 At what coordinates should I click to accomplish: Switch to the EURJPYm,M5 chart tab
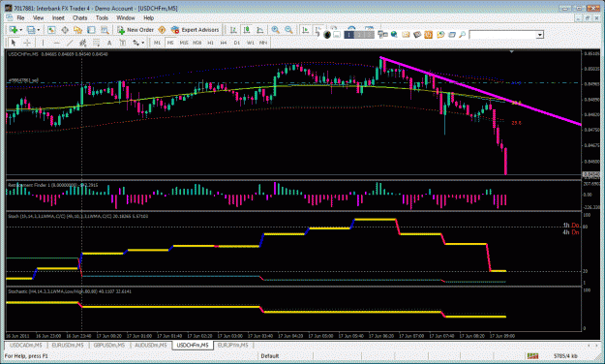pyautogui.click(x=233, y=345)
